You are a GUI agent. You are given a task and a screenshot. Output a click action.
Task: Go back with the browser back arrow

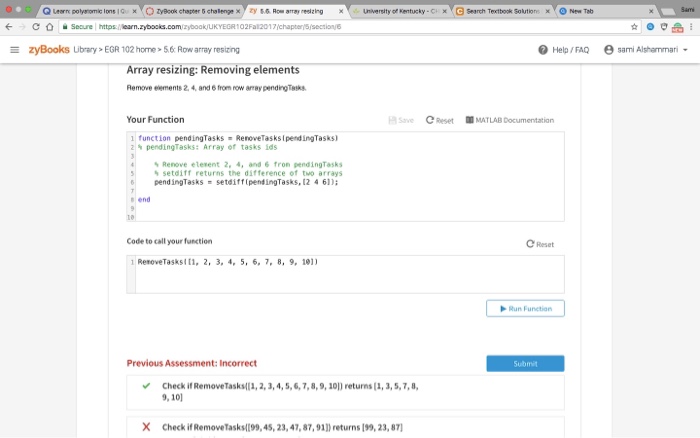click(9, 27)
